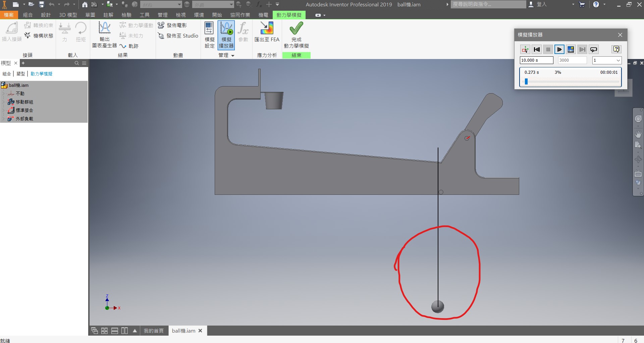Expand 標準接合 tree node
Image resolution: width=644 pixels, height=343 pixels.
pos(4,110)
